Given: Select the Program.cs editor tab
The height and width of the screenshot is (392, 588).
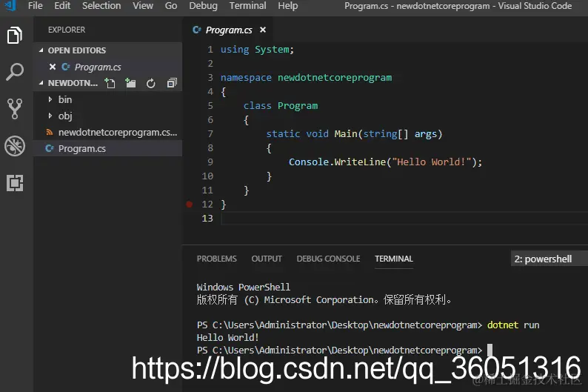Looking at the screenshot, I should (x=229, y=30).
